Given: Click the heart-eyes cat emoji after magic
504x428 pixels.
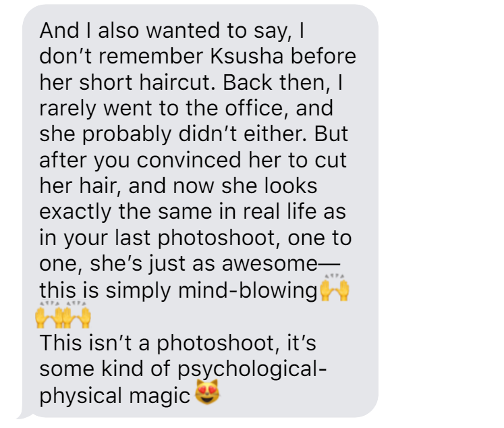Looking at the screenshot, I should click(x=208, y=392).
